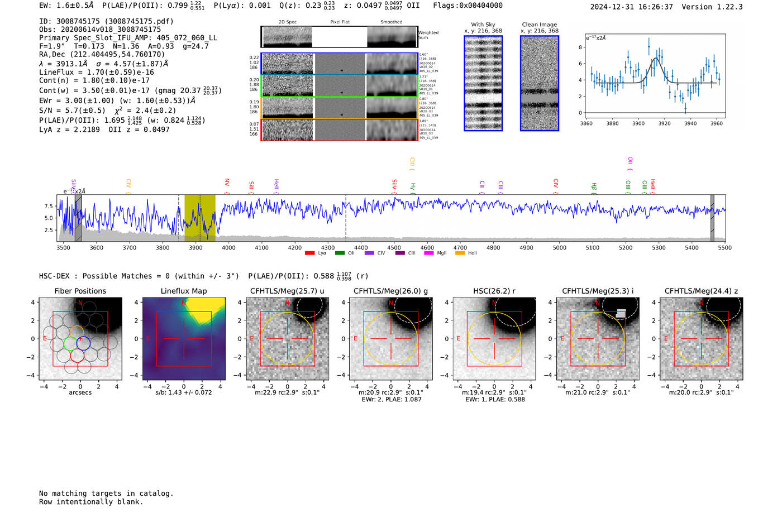
Task: Click the Gaussian emission line fit plot
Action: pos(655,76)
